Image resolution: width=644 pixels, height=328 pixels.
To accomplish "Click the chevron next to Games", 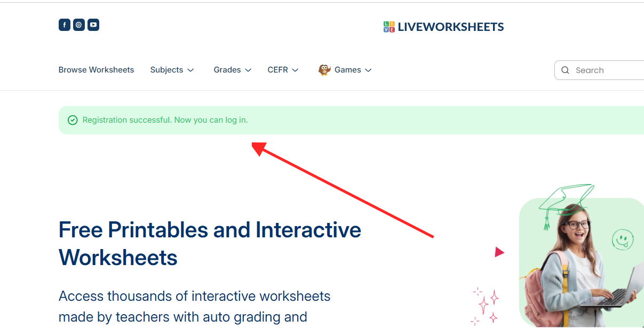I will coord(368,70).
